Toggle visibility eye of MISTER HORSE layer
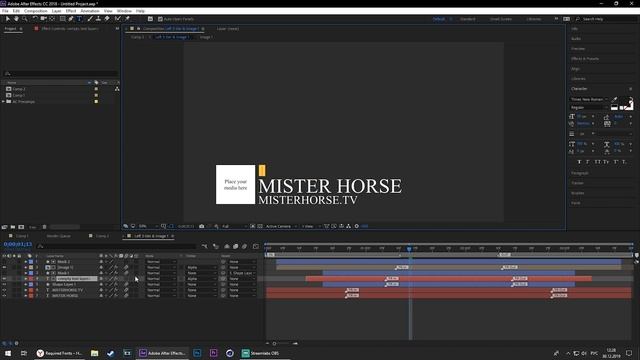This screenshot has width=640, height=360. pyautogui.click(x=4, y=296)
